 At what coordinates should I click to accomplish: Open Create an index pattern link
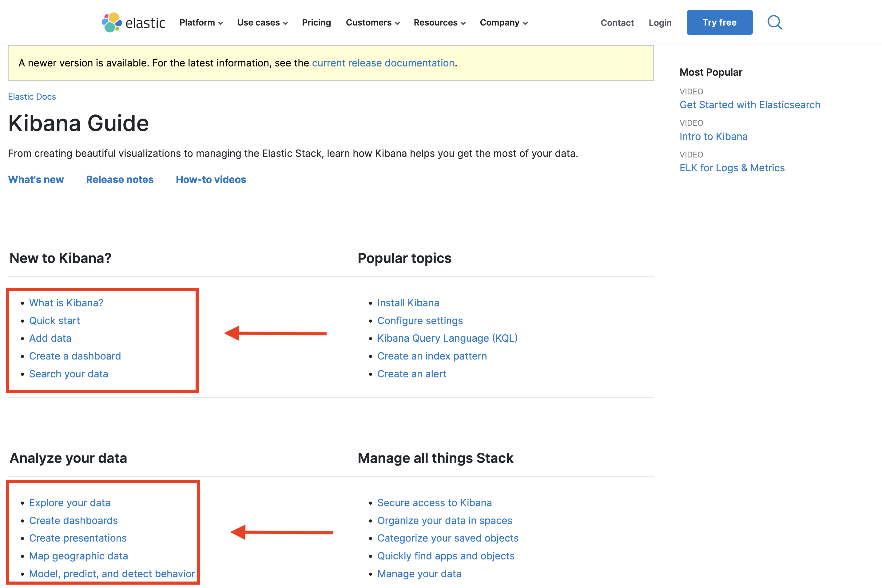click(432, 356)
